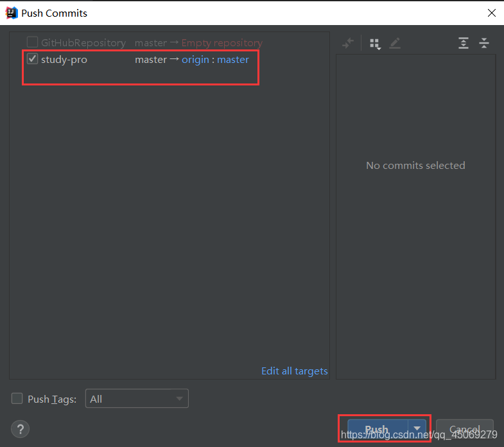
Task: Close the Push Commits dialog
Action: pyautogui.click(x=491, y=13)
